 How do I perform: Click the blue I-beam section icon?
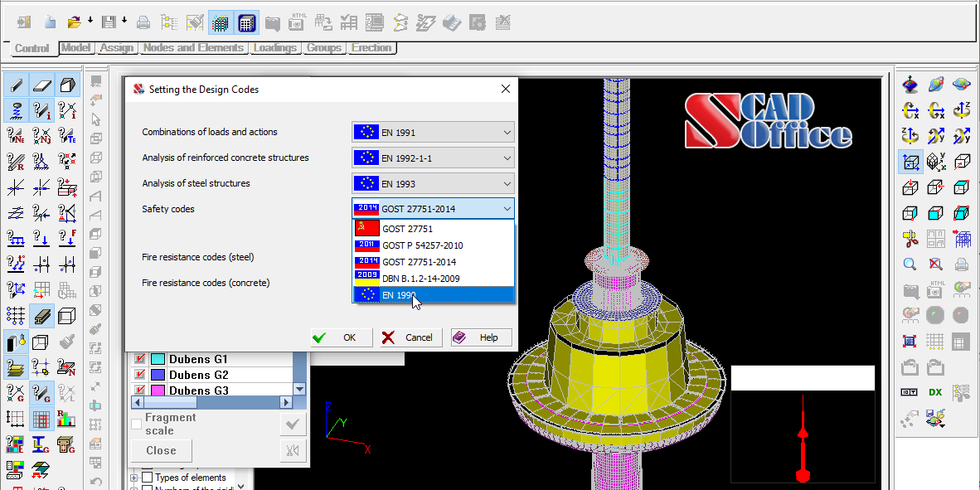pyautogui.click(x=41, y=444)
